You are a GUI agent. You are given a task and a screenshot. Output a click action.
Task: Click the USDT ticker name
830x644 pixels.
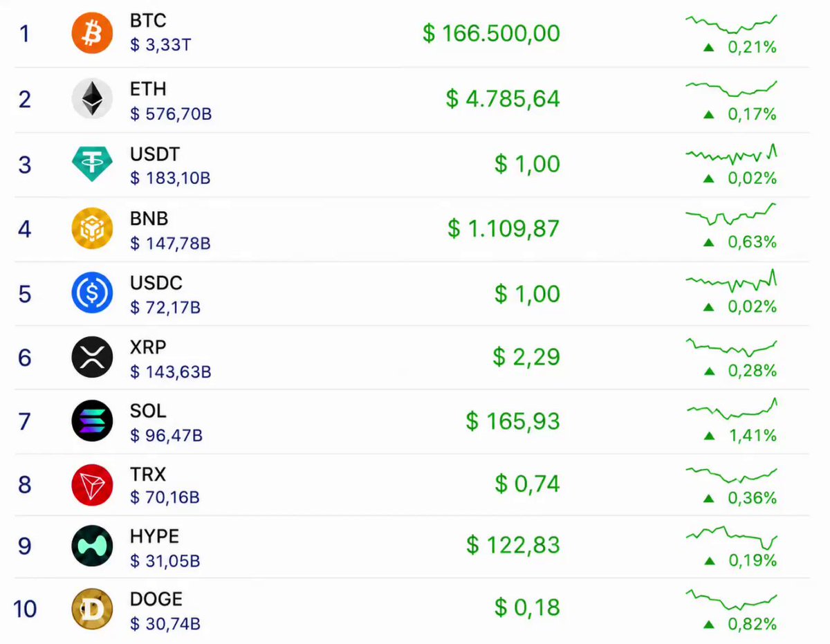coord(155,154)
